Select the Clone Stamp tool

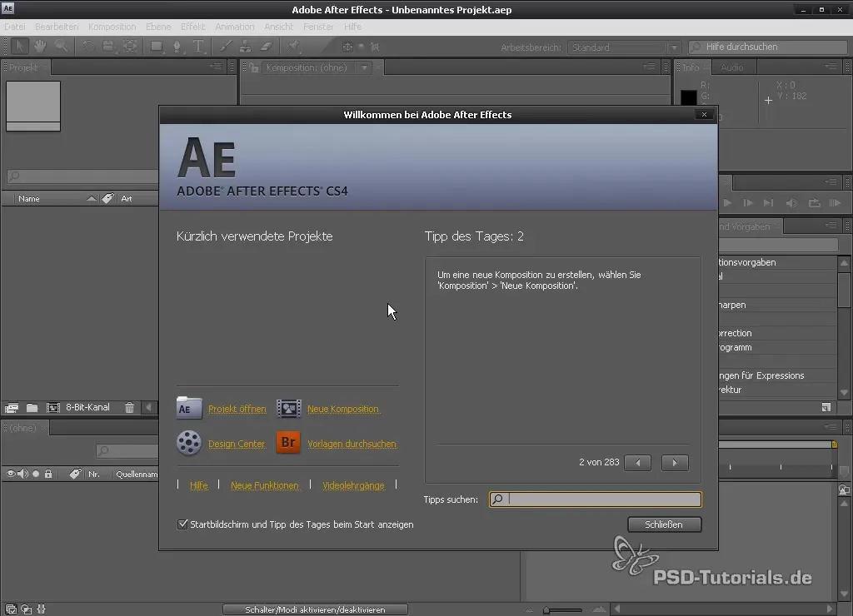pyautogui.click(x=246, y=47)
